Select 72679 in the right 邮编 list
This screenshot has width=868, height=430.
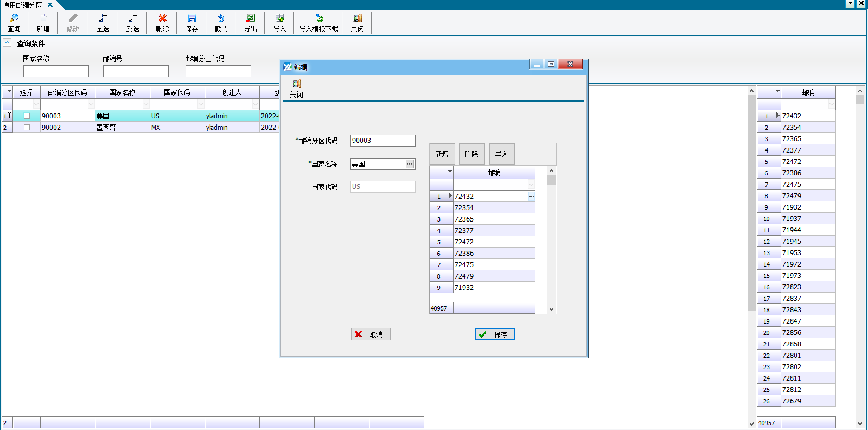tap(808, 401)
